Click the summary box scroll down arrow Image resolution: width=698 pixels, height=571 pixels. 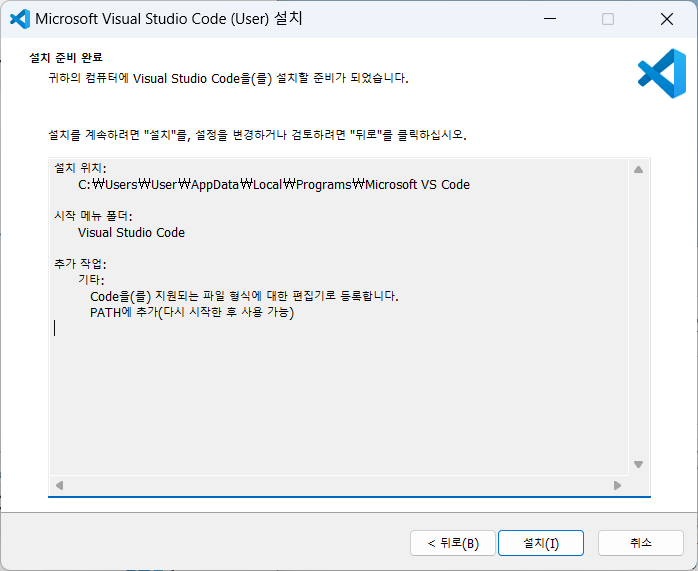point(638,464)
